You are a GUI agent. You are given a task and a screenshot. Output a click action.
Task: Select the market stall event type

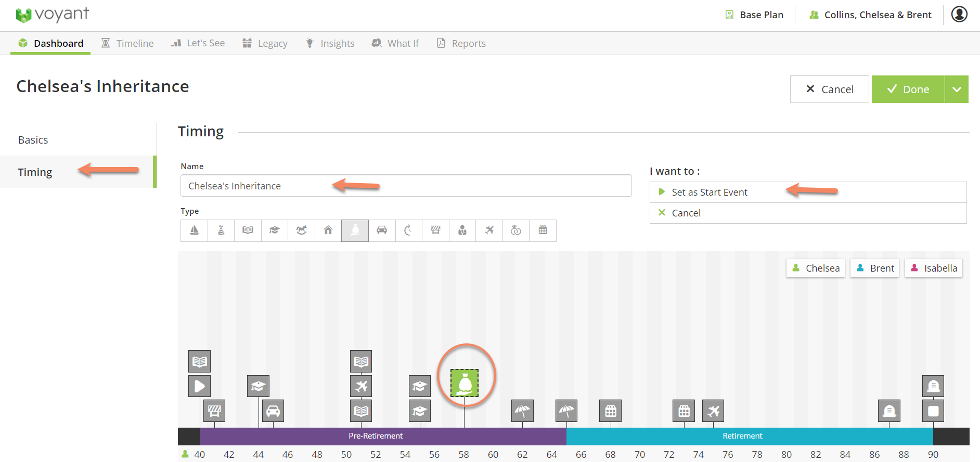(435, 230)
